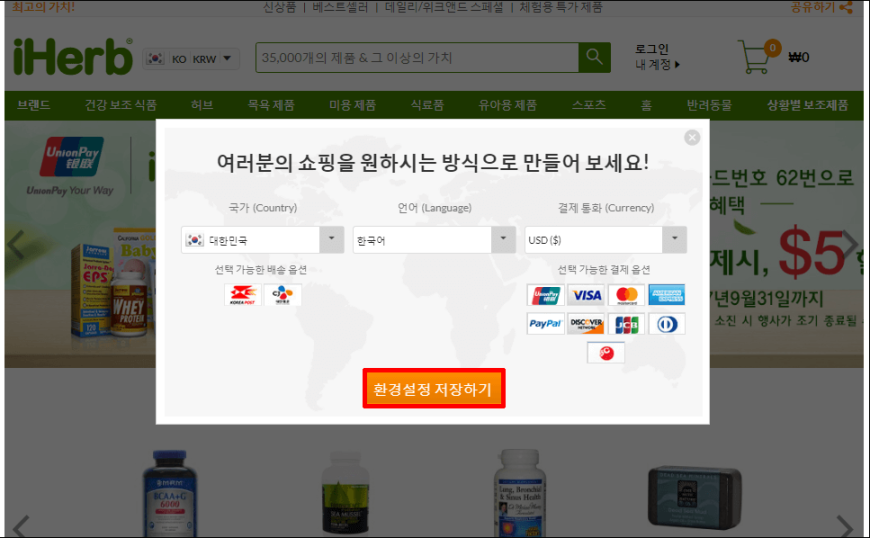Click next arrow on product carousel
The width and height of the screenshot is (870, 538).
click(845, 526)
